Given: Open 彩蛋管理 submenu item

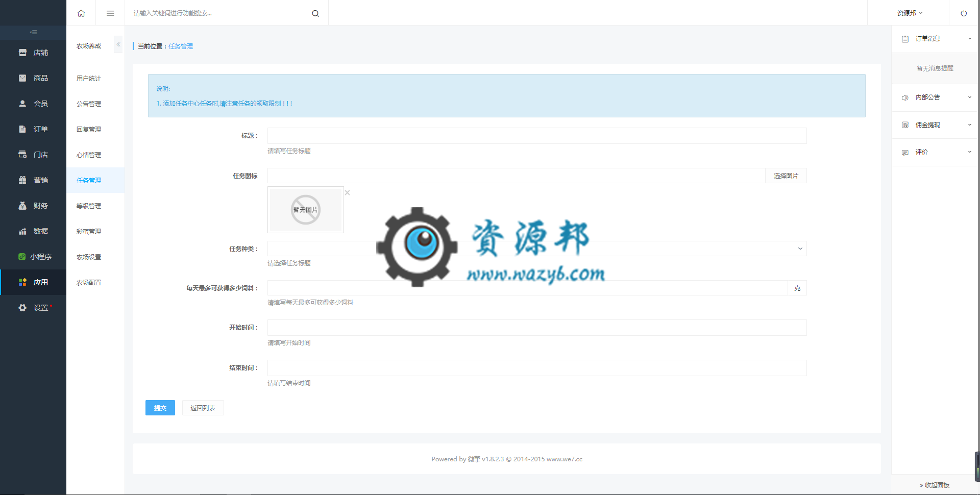Looking at the screenshot, I should [x=95, y=231].
